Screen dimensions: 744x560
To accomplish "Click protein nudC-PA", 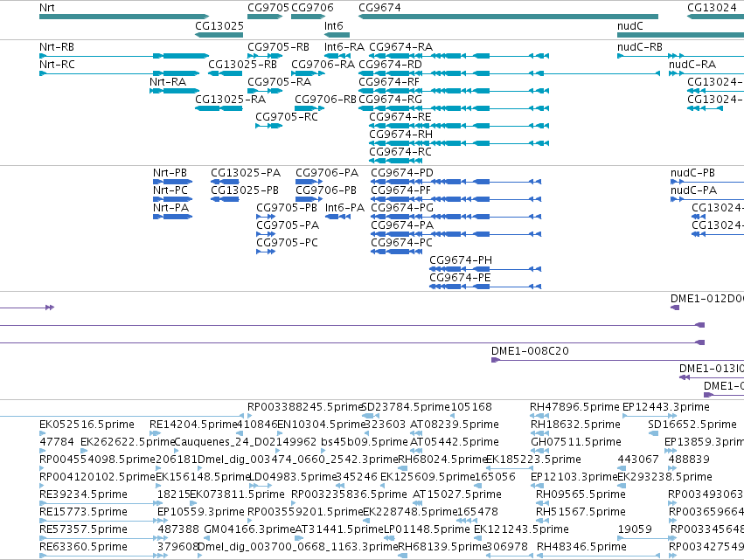I will tap(693, 190).
